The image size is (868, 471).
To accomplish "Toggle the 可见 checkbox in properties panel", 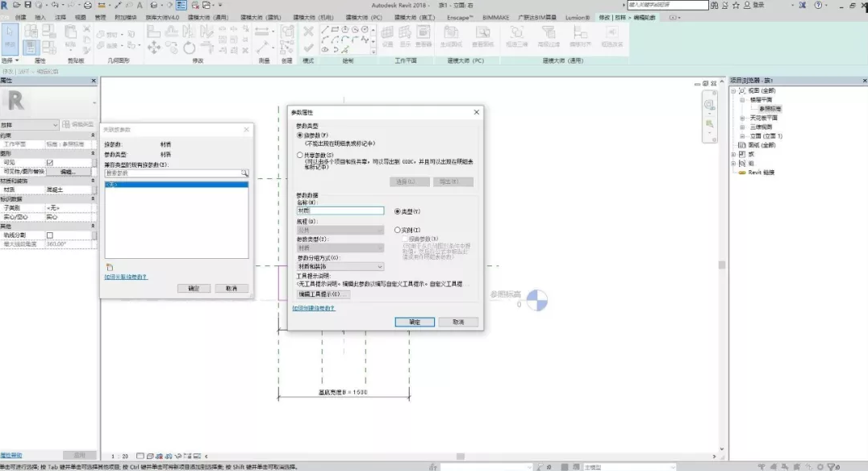I will (x=49, y=162).
